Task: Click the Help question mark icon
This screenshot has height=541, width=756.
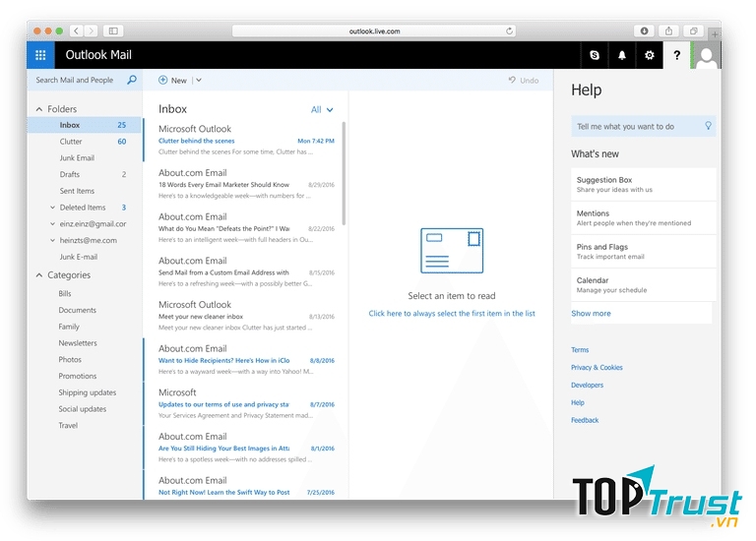Action: click(677, 55)
